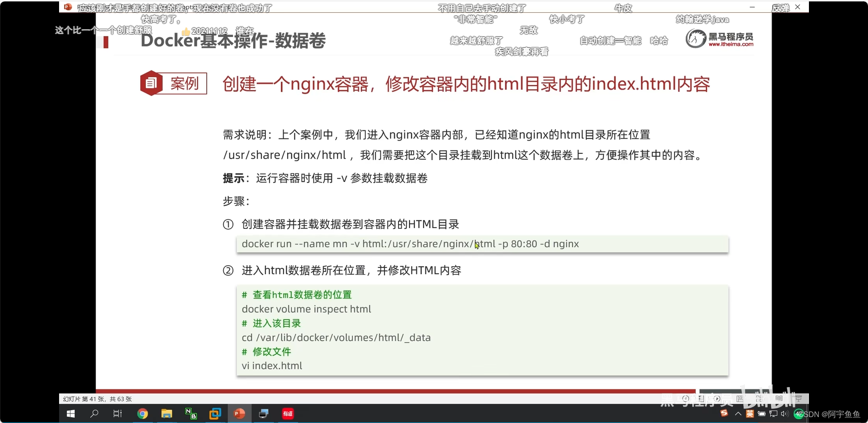The image size is (868, 423).
Task: Click slide counter '幻灯片 第 41 张, 共 63 张'
Action: pyautogui.click(x=97, y=399)
